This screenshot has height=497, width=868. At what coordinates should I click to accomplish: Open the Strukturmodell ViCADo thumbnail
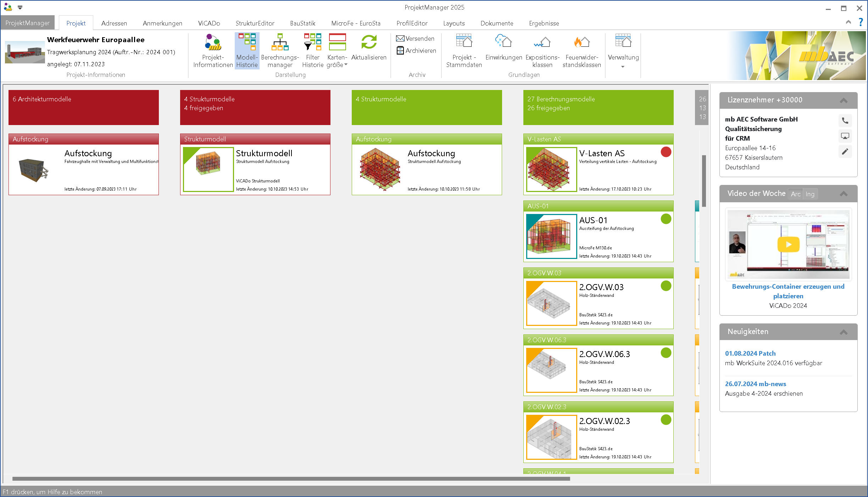tap(208, 170)
